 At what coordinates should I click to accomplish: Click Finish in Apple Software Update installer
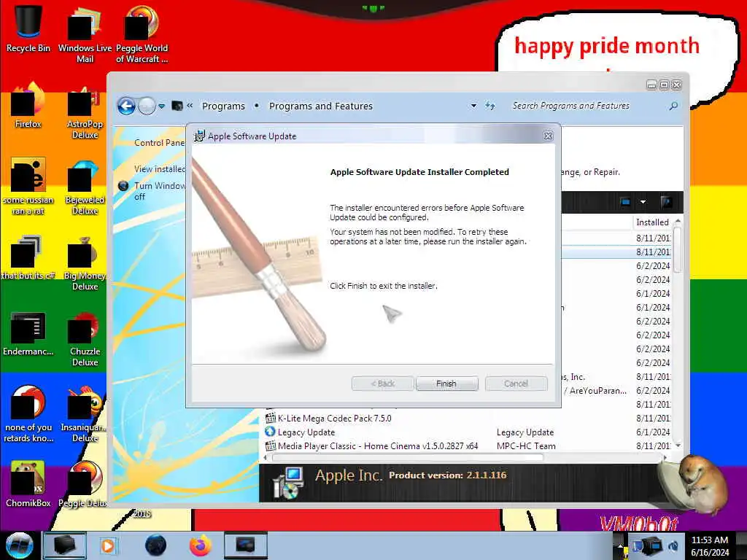coord(446,384)
